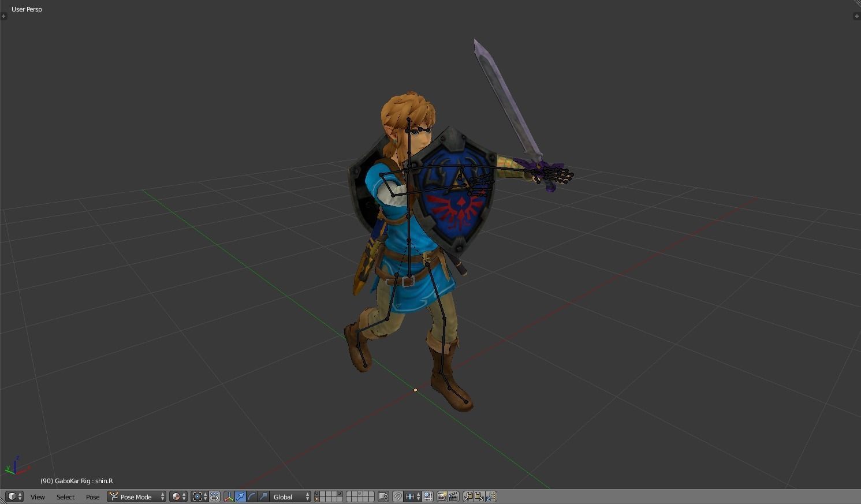The width and height of the screenshot is (861, 504).
Task: Toggle snap during transform magnet
Action: tap(398, 496)
